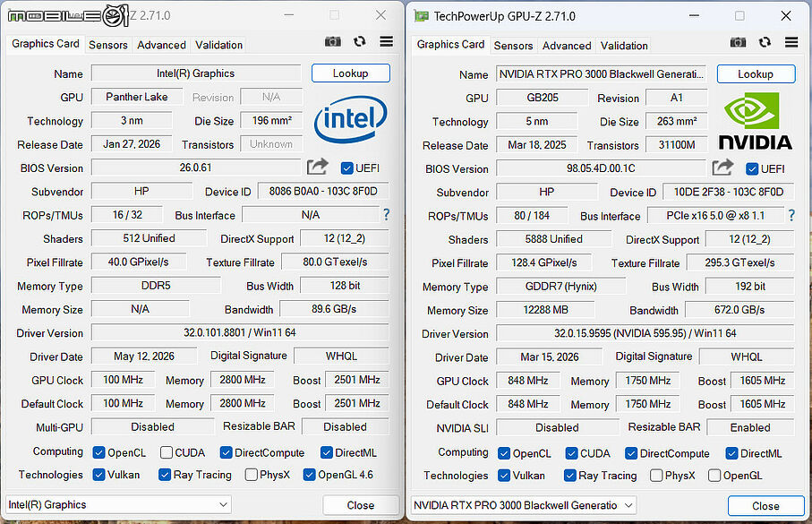Refresh the NVIDIA GPU info using the refresh icon
The height and width of the screenshot is (524, 812).
coord(765,42)
